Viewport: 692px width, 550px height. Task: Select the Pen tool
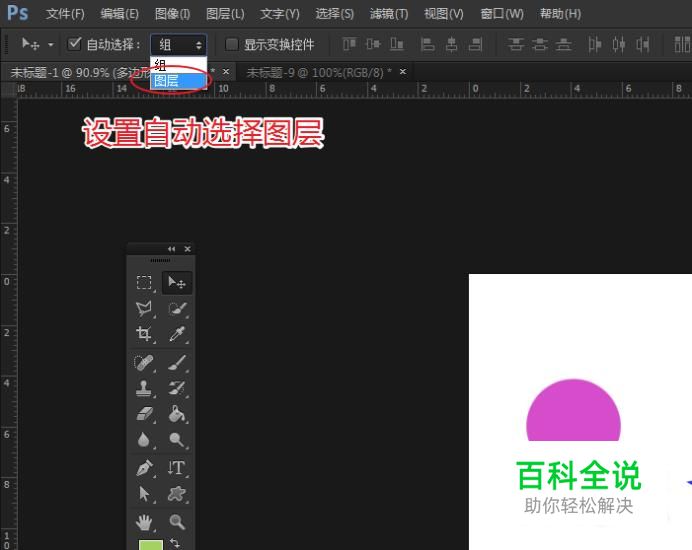point(144,468)
